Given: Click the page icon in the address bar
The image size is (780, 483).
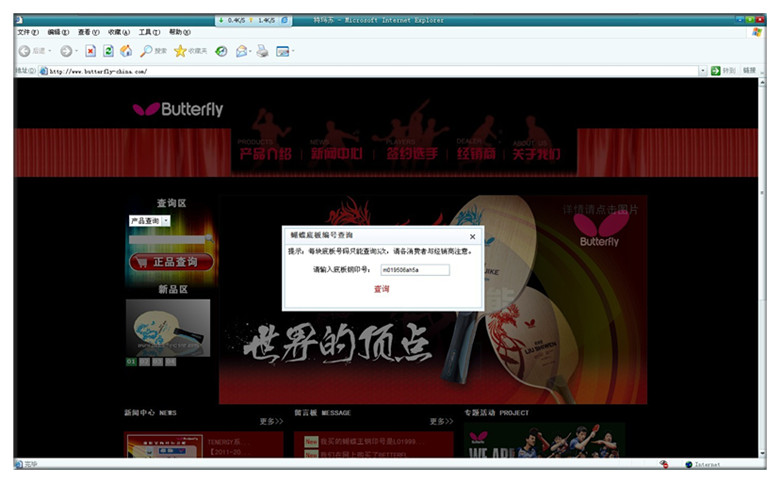Looking at the screenshot, I should 44,71.
